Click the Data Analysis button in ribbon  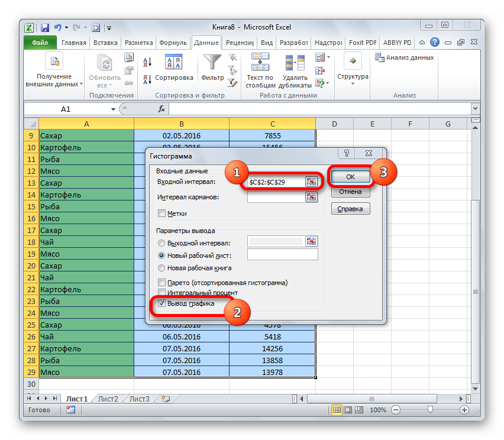click(x=405, y=57)
